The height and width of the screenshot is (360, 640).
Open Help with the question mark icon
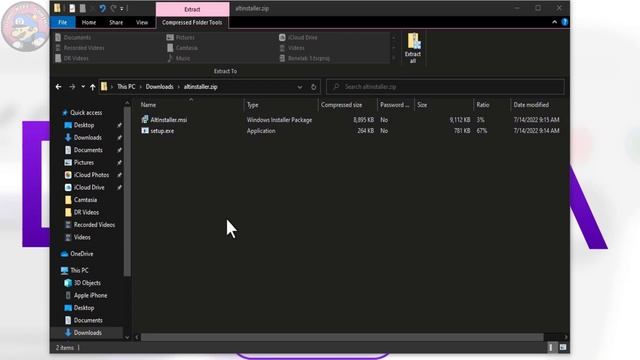(x=564, y=22)
